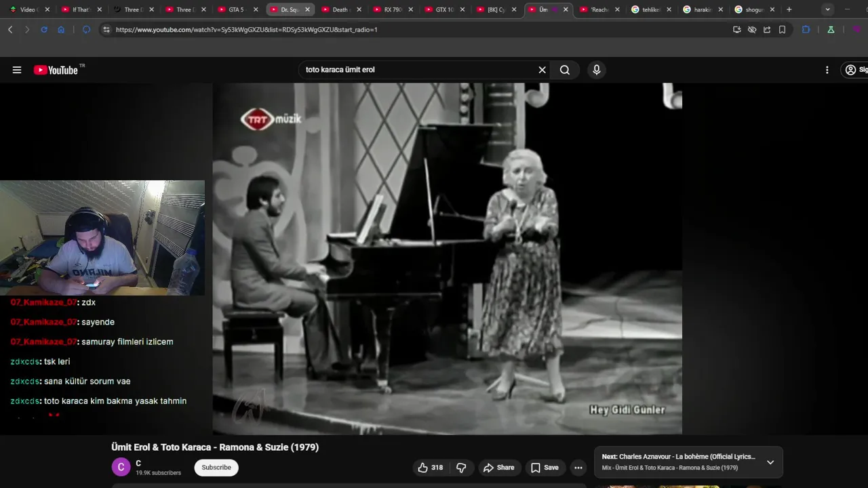Share this page via the share icon

pos(767,30)
